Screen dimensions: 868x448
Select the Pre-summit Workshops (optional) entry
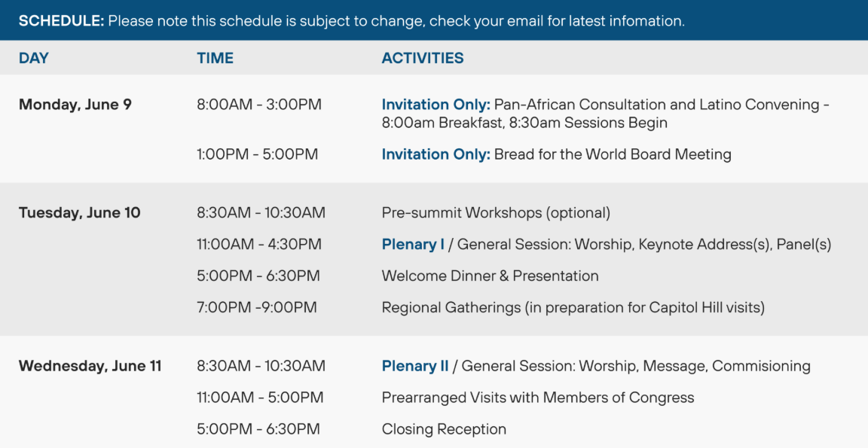point(496,213)
